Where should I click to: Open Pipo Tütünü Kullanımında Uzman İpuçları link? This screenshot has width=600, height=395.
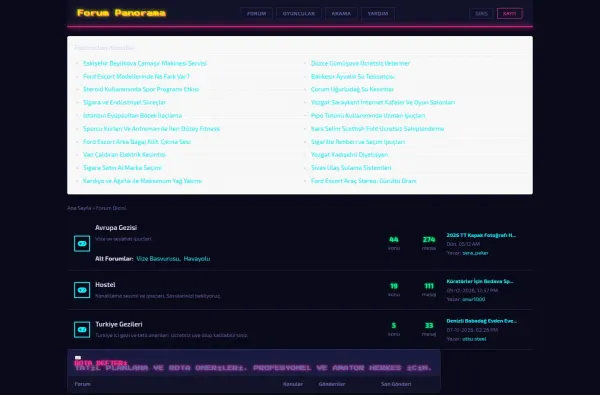point(368,115)
